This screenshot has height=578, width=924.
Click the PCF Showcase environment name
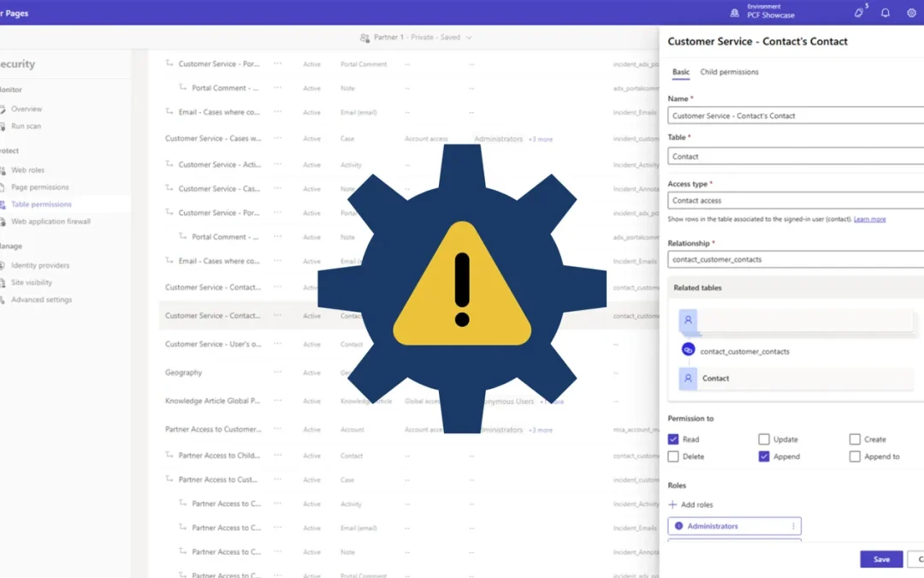tap(771, 16)
